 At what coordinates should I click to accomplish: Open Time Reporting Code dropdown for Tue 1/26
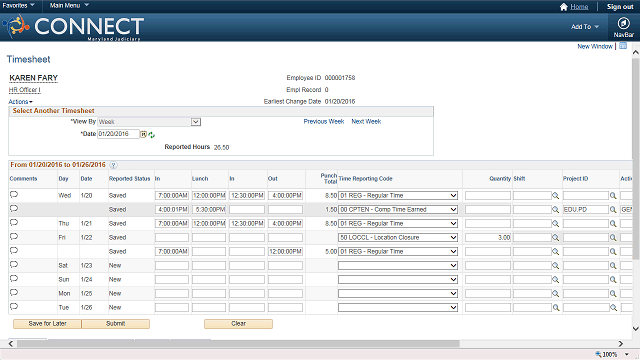pos(398,307)
